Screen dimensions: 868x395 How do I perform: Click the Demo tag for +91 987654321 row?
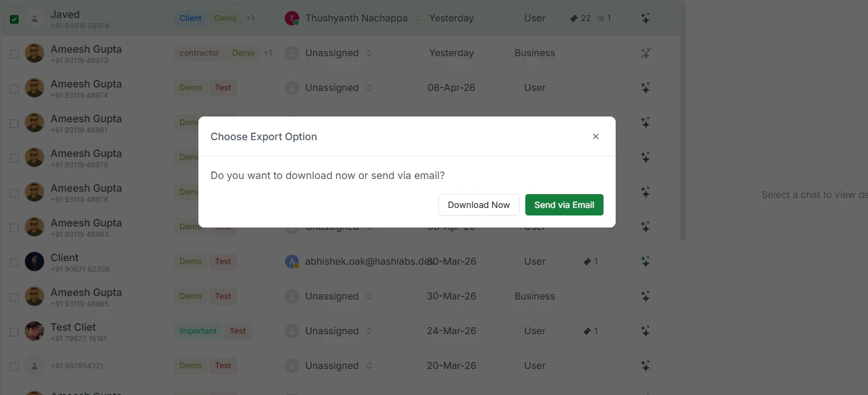click(x=190, y=365)
